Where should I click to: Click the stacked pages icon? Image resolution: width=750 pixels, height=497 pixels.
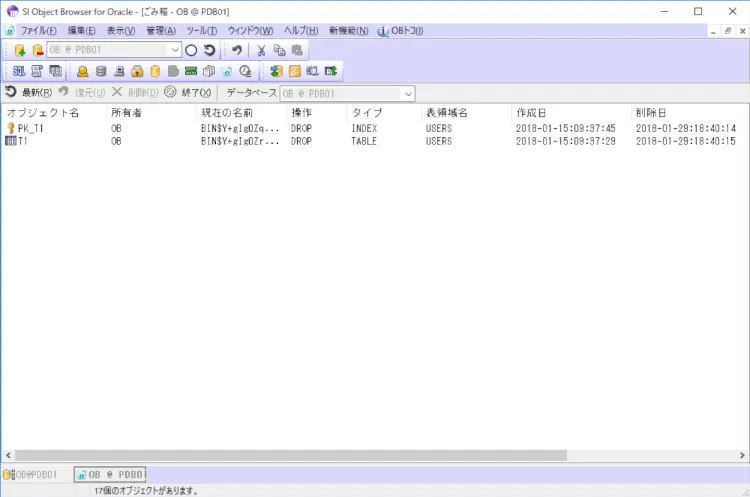tap(209, 71)
